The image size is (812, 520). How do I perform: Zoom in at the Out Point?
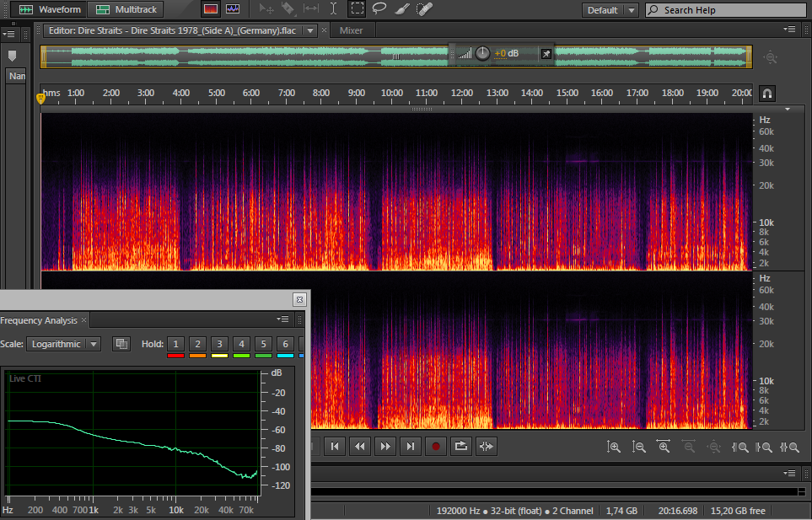click(x=764, y=447)
